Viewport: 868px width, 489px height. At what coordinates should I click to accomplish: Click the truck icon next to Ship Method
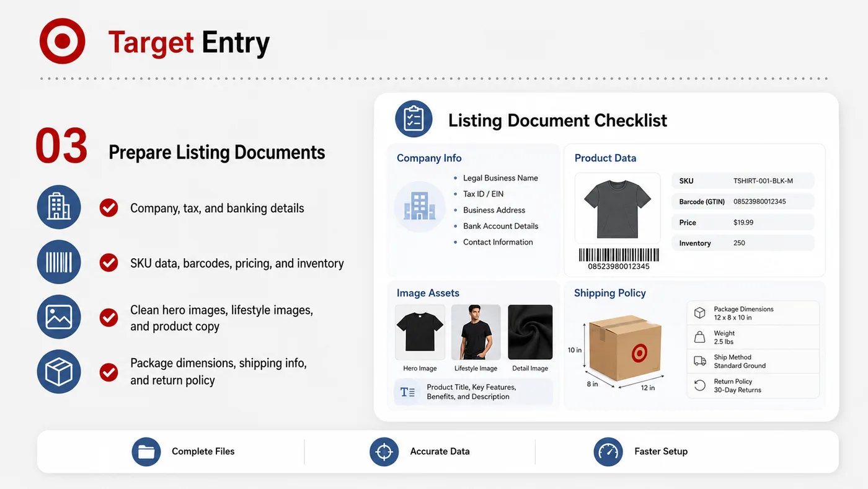(x=699, y=361)
